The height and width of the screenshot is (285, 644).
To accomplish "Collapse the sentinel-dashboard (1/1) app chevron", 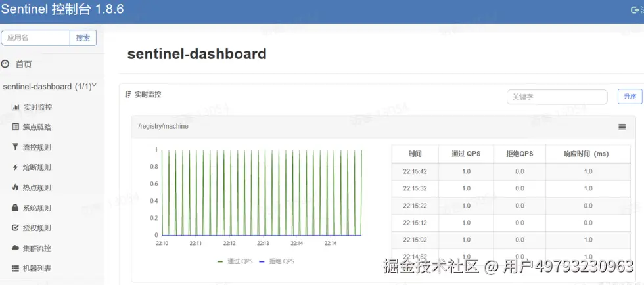I will pos(94,85).
